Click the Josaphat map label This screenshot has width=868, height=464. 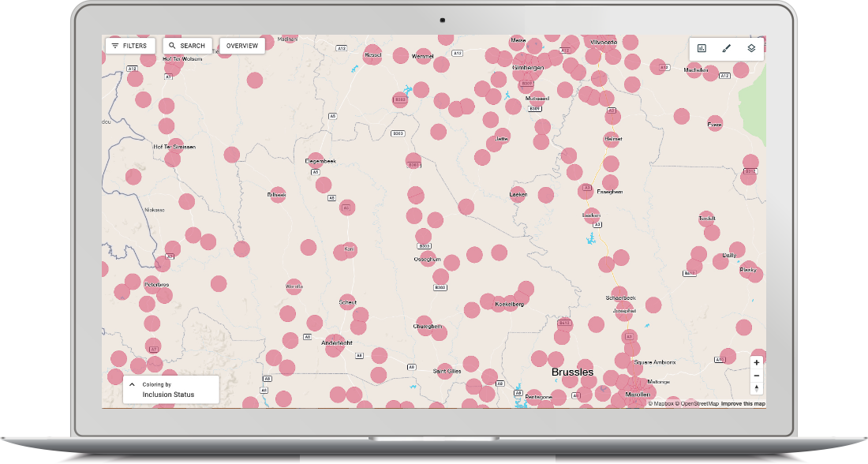pyautogui.click(x=624, y=311)
